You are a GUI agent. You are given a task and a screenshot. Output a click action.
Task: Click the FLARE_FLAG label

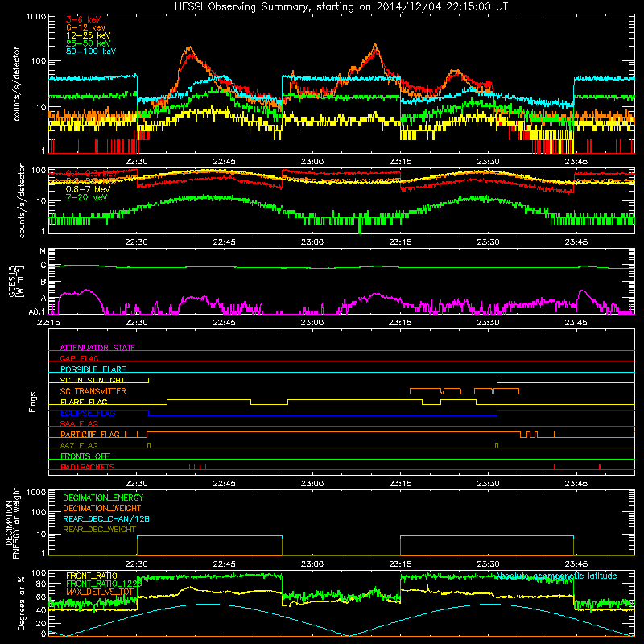click(84, 402)
